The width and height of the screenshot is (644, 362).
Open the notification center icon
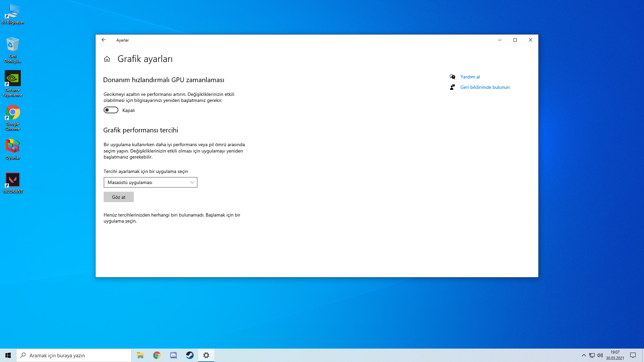[x=633, y=355]
